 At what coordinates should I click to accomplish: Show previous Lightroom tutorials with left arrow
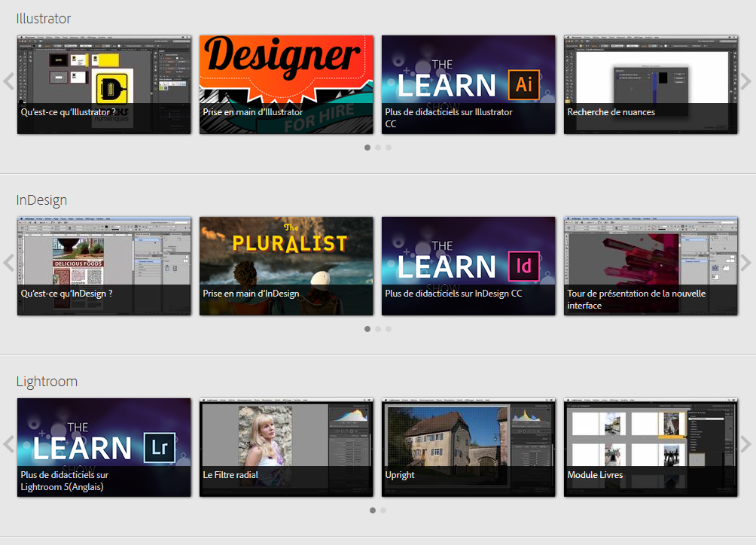(9, 444)
